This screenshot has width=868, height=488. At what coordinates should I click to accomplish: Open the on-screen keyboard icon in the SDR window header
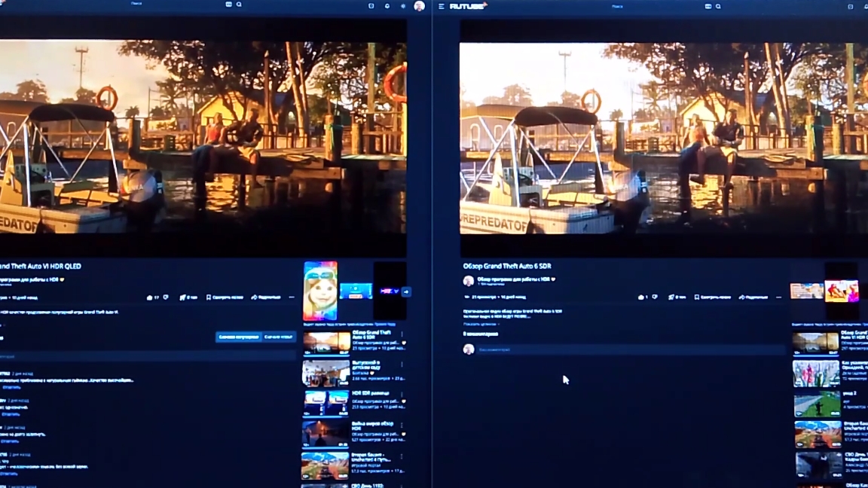pyautogui.click(x=708, y=7)
